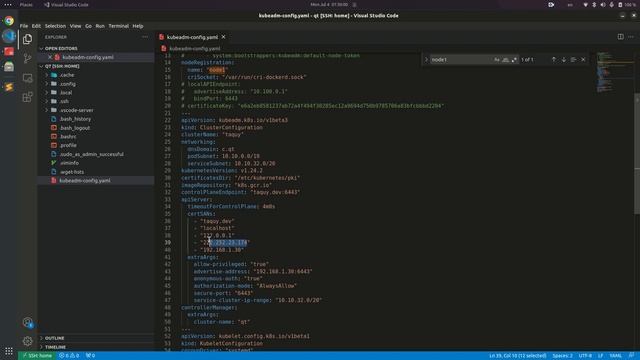Change encoding via UTF-8 status

tap(585, 356)
